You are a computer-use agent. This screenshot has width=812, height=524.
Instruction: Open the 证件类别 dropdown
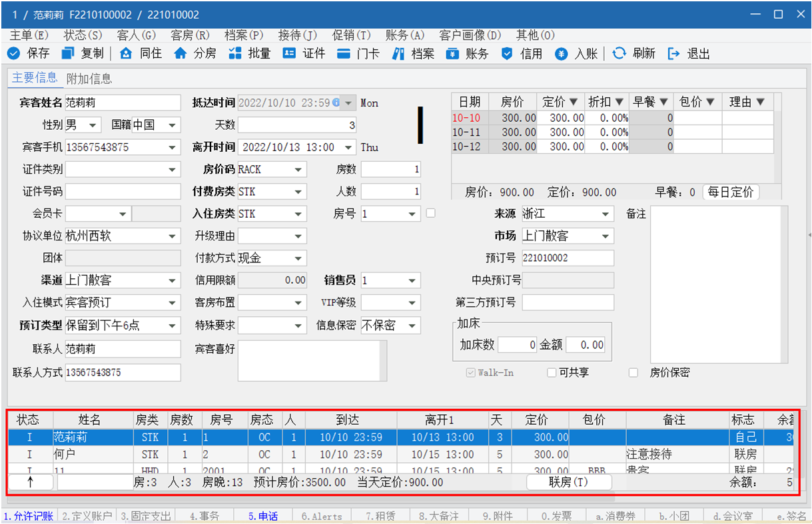tap(173, 169)
